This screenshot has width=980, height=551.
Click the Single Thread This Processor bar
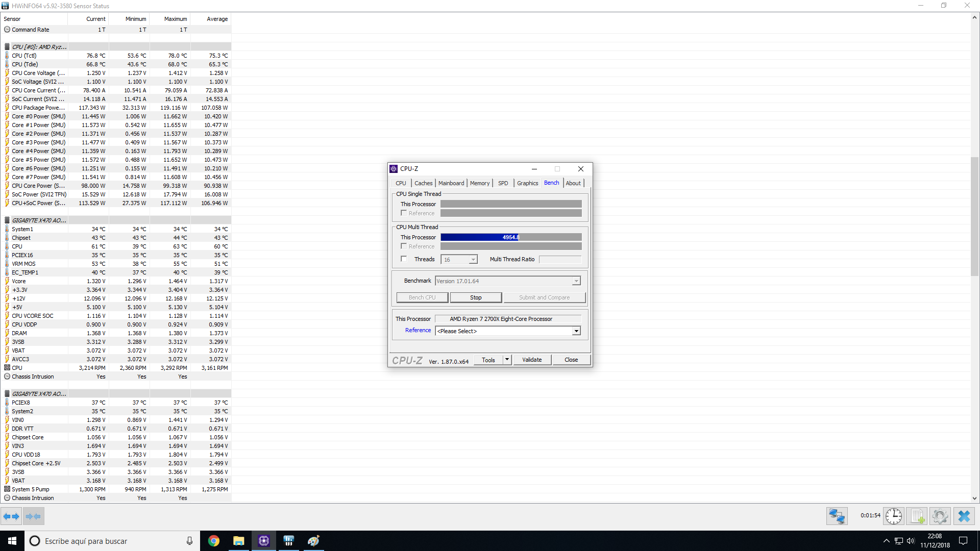coord(511,204)
